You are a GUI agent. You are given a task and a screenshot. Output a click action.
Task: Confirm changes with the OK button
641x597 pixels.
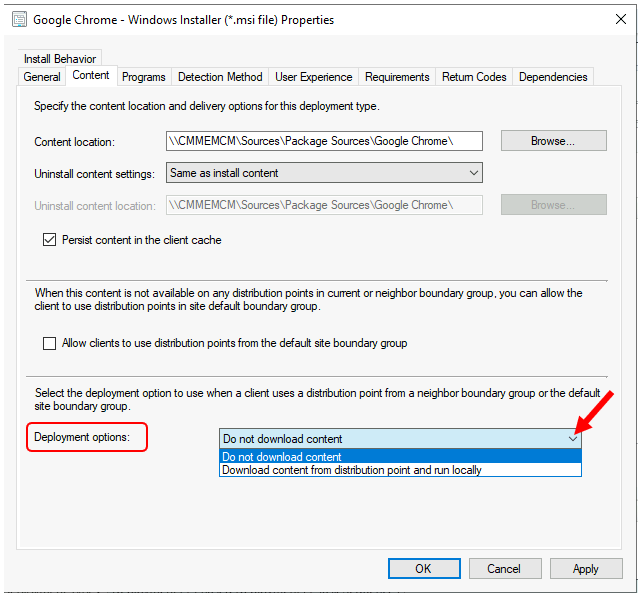pyautogui.click(x=424, y=569)
